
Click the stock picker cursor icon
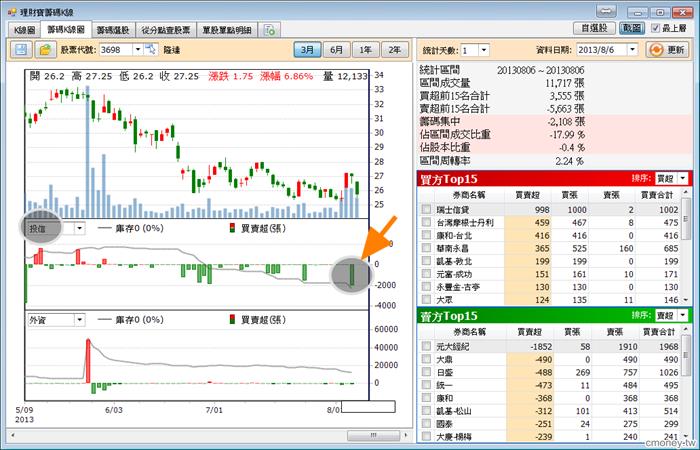point(151,50)
